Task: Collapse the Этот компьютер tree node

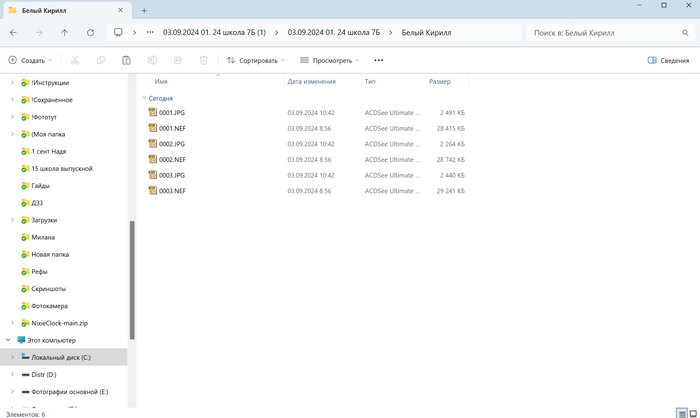Action: coord(8,340)
